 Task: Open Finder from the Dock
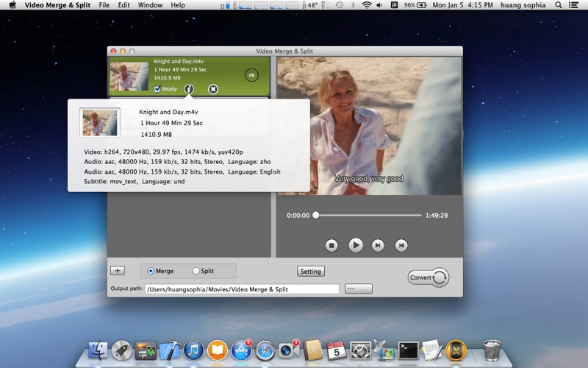(x=98, y=350)
